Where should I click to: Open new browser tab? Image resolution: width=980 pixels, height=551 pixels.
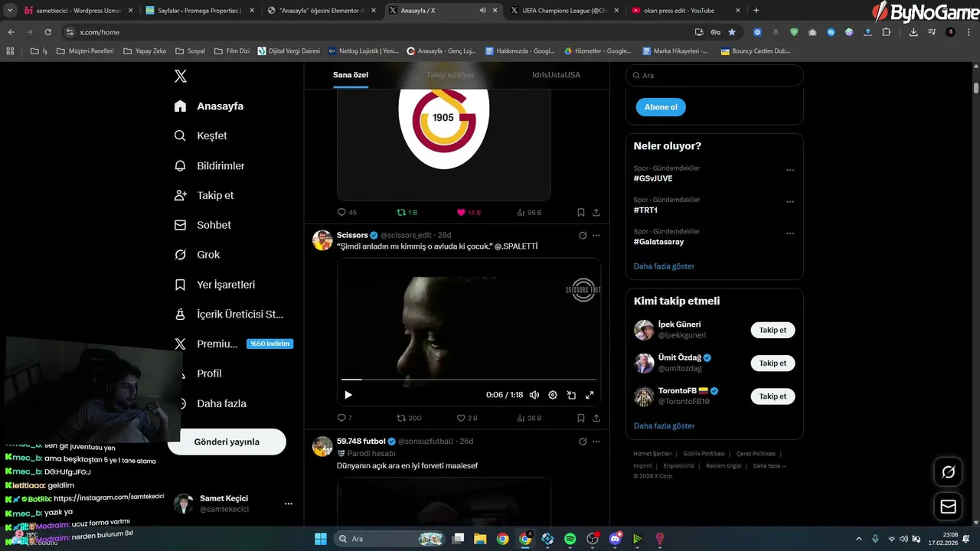click(x=756, y=11)
